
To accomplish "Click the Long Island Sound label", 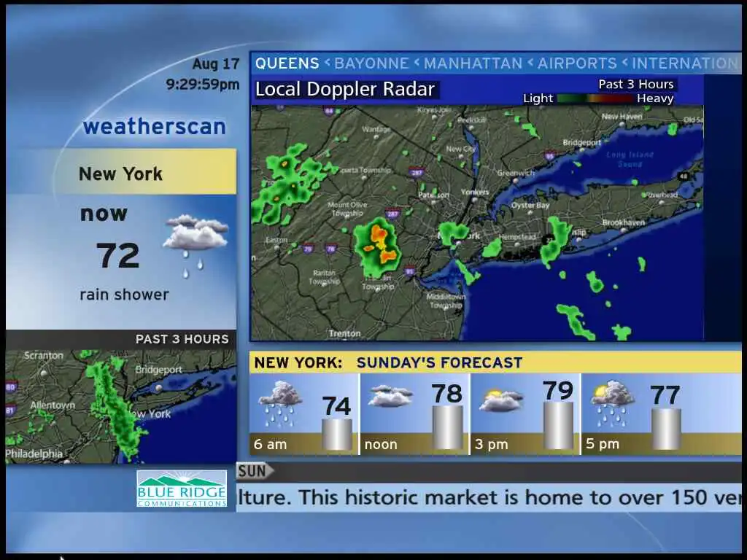I will [x=630, y=160].
